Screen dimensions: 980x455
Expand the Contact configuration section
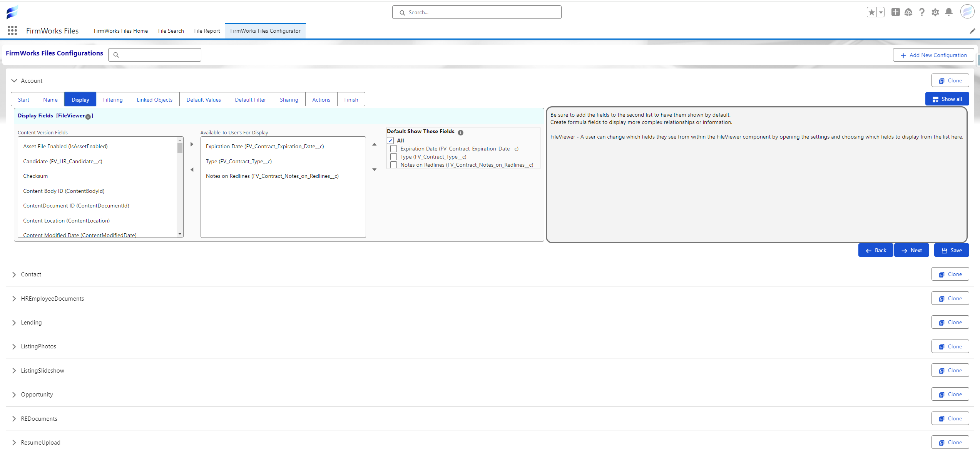14,274
